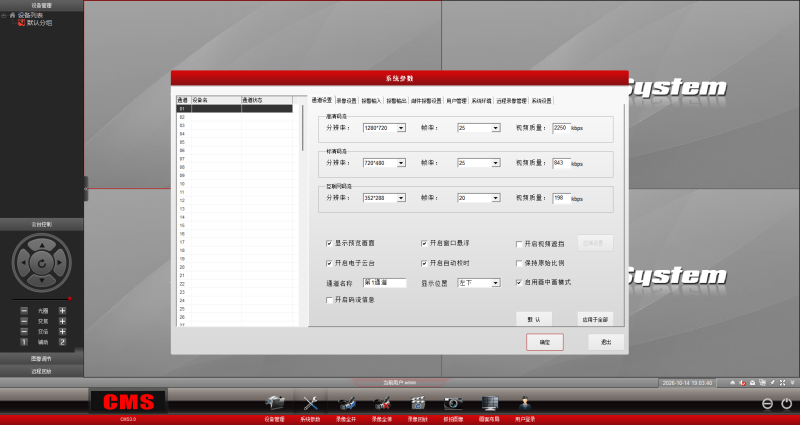The image size is (800, 425).
Task: Toggle 开启自动校时 checkbox
Action: (424, 263)
